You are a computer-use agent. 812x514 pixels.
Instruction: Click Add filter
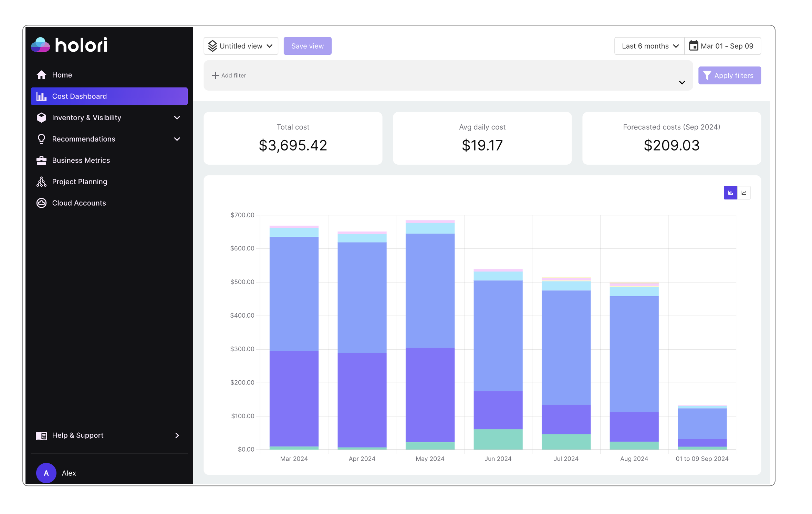(229, 75)
